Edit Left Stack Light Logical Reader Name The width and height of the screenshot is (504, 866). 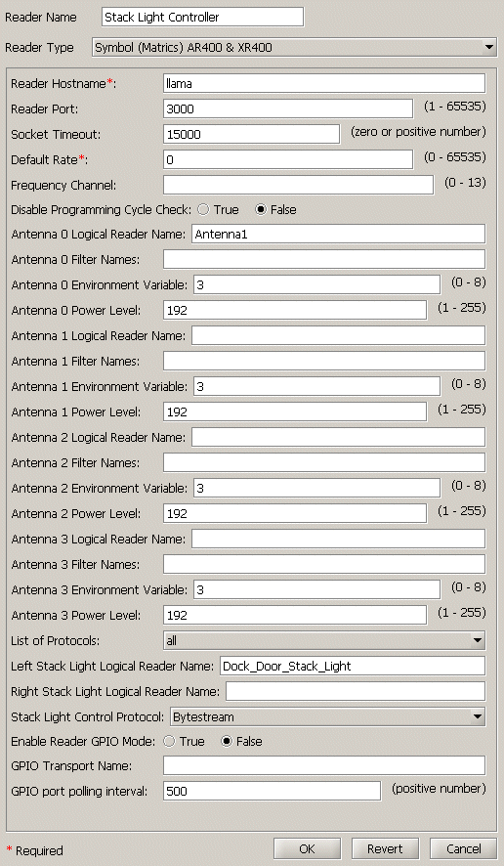point(353,666)
